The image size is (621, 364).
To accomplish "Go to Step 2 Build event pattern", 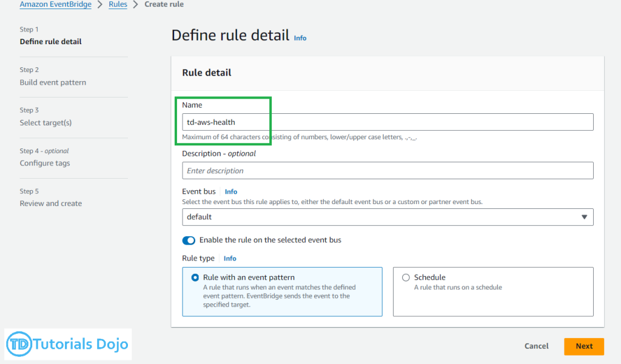I will click(x=53, y=82).
